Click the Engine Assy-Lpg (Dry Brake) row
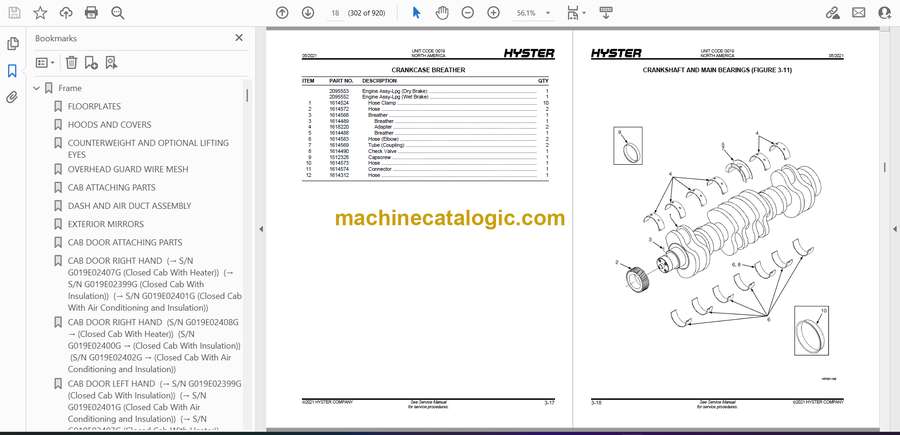Screen dimensions: 900x435 tap(425, 91)
